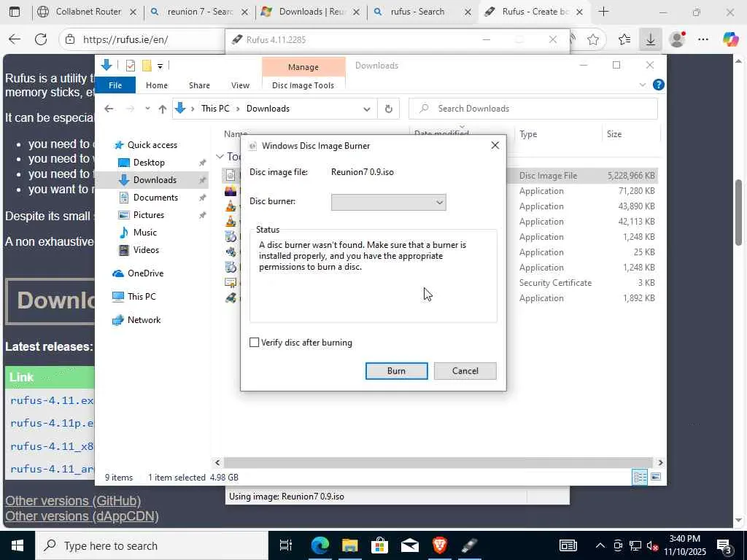Open the Edge profile icon
Viewport: 747px width, 560px height.
677,39
